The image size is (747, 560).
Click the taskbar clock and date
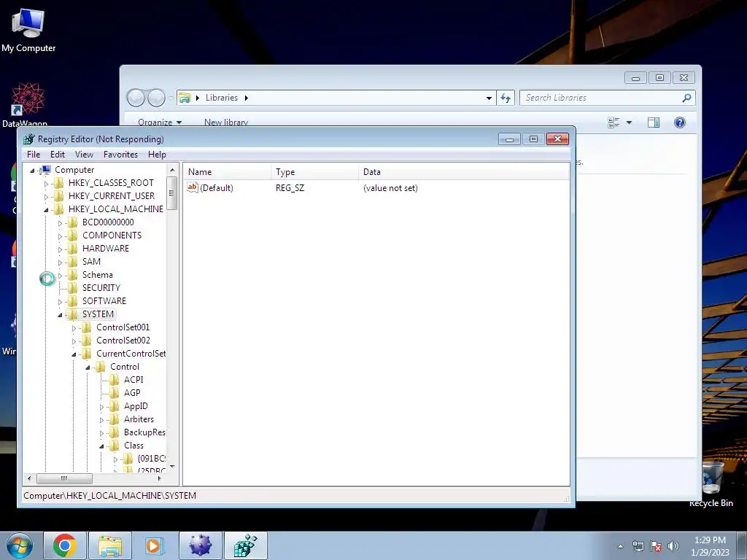coord(710,546)
